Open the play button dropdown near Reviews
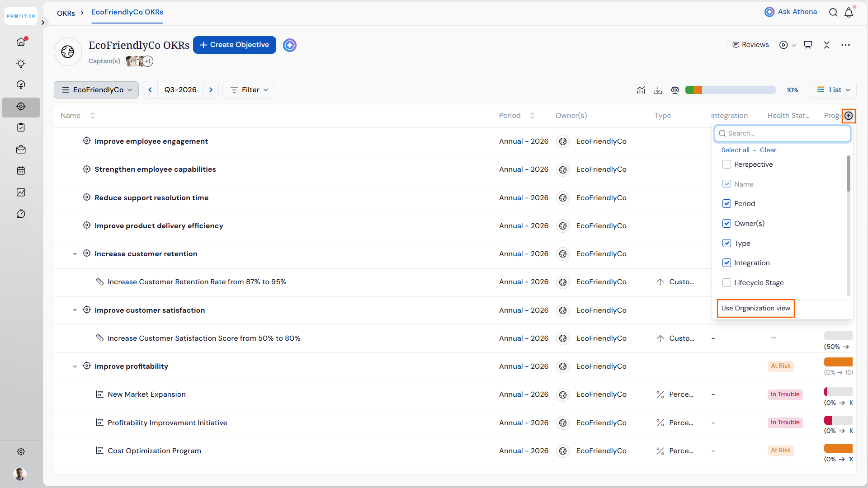Viewport: 868px width, 488px height. pyautogui.click(x=787, y=45)
